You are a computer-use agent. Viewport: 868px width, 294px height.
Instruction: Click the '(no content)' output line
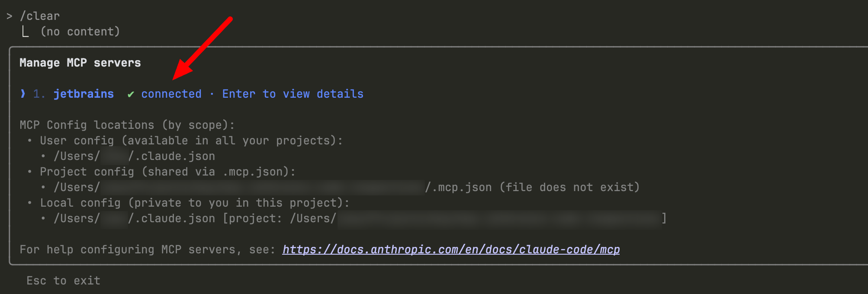tap(80, 32)
